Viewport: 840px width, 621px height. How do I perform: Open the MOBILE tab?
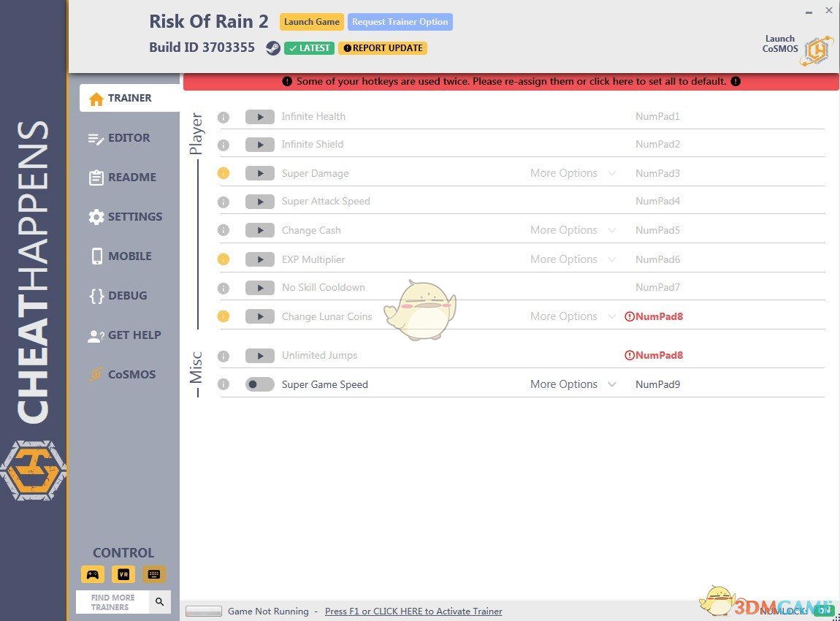121,256
